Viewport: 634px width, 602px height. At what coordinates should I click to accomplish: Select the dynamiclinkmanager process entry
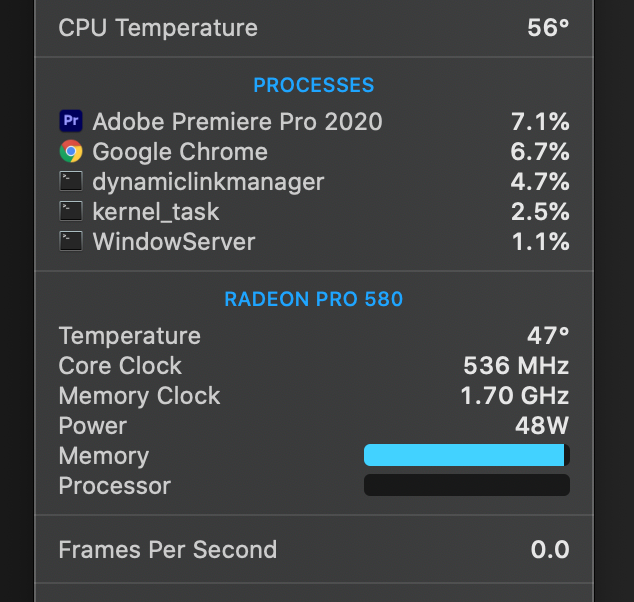coord(314,182)
